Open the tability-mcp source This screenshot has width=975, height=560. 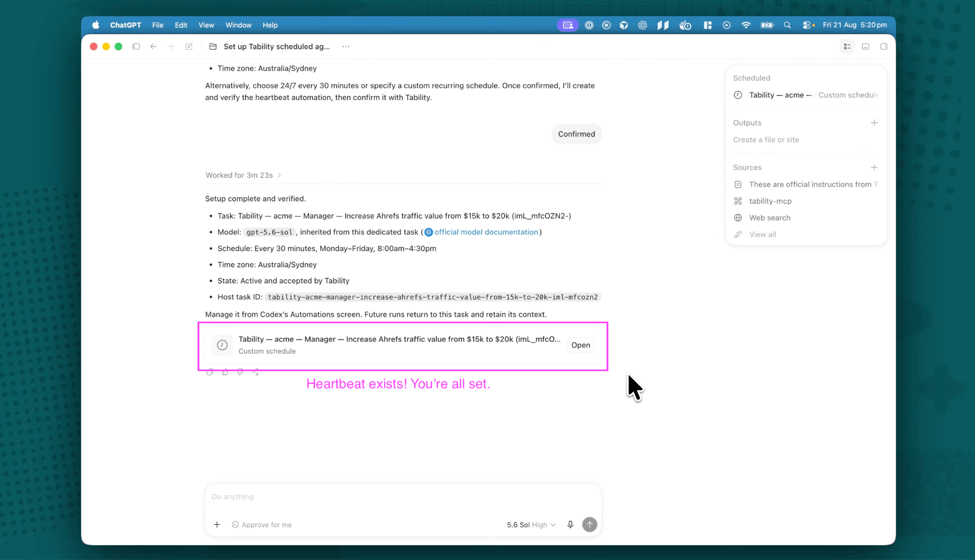tap(770, 201)
